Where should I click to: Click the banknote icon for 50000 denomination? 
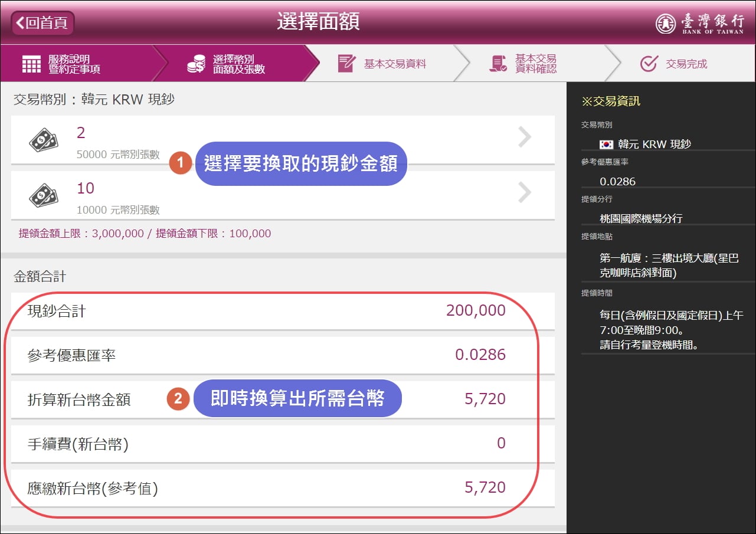pyautogui.click(x=43, y=140)
